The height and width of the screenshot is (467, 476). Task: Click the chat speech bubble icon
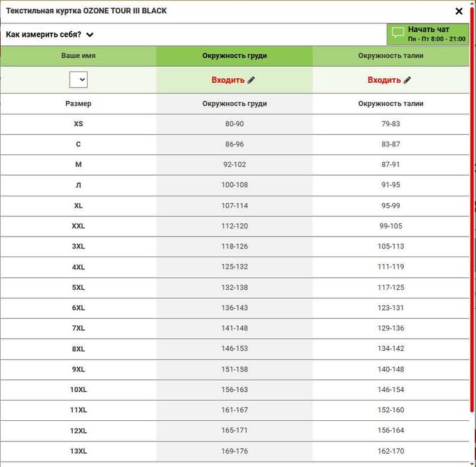coord(398,33)
